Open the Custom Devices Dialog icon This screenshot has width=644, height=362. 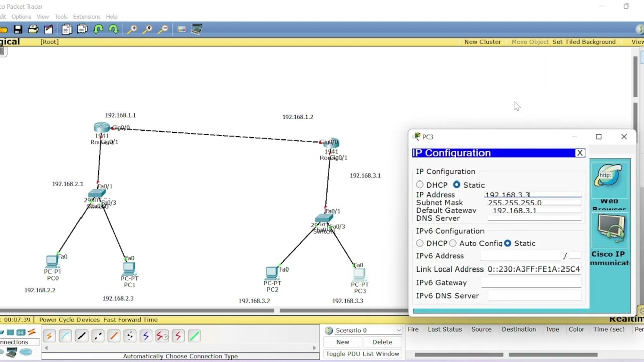[x=197, y=30]
